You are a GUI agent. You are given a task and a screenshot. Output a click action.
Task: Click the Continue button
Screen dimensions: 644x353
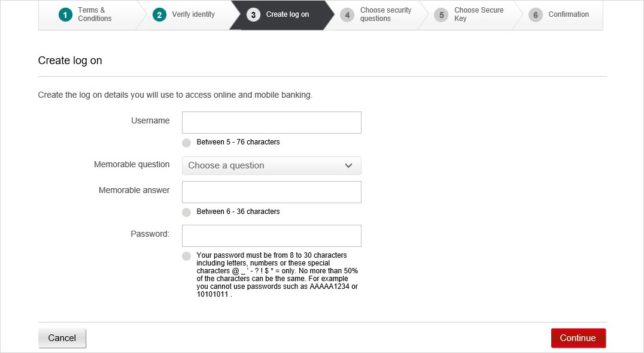point(578,338)
